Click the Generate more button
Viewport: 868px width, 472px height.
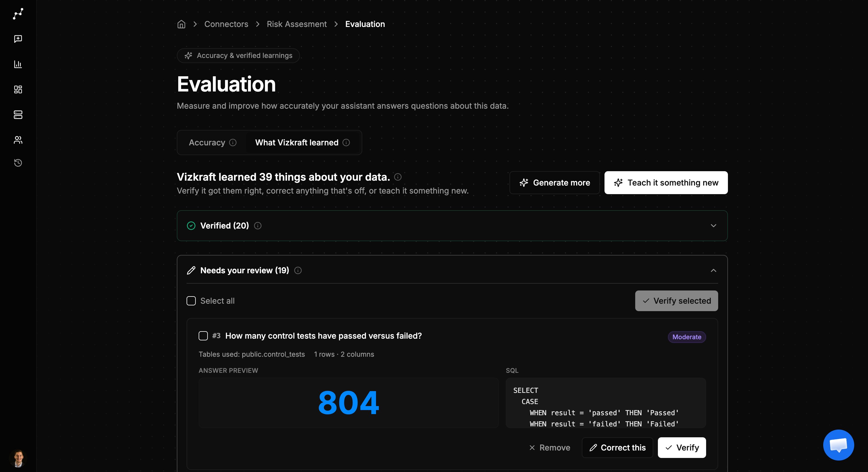pos(554,183)
